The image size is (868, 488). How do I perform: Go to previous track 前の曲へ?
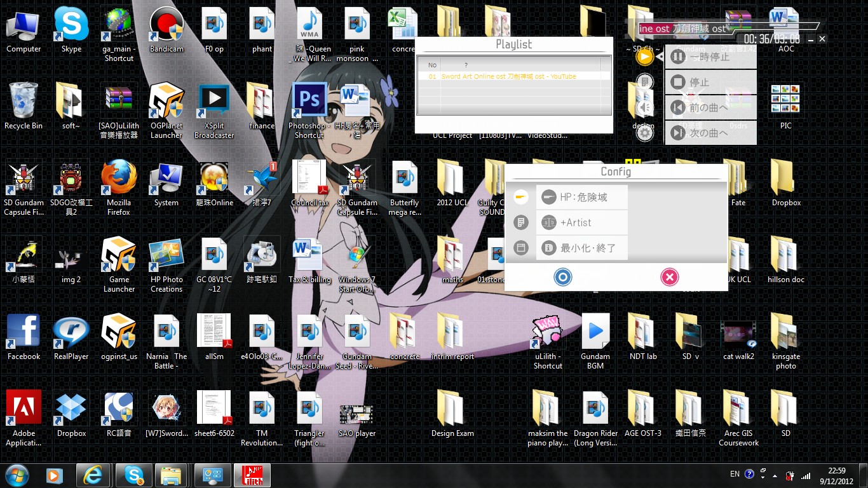tap(710, 108)
